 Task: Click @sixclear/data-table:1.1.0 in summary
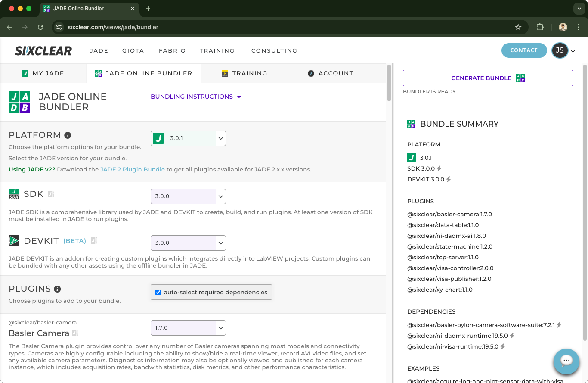tap(443, 225)
